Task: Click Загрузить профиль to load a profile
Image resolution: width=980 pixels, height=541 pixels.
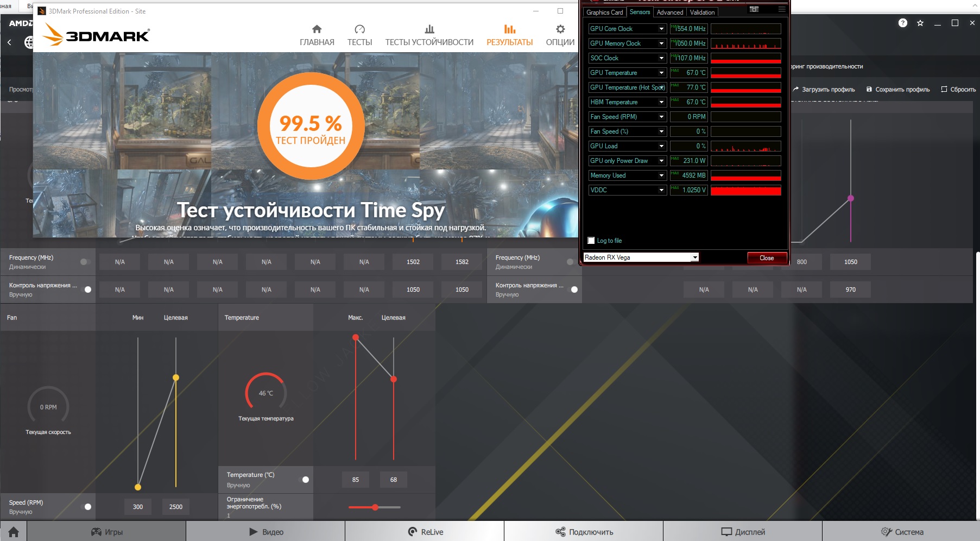Action: [x=824, y=90]
